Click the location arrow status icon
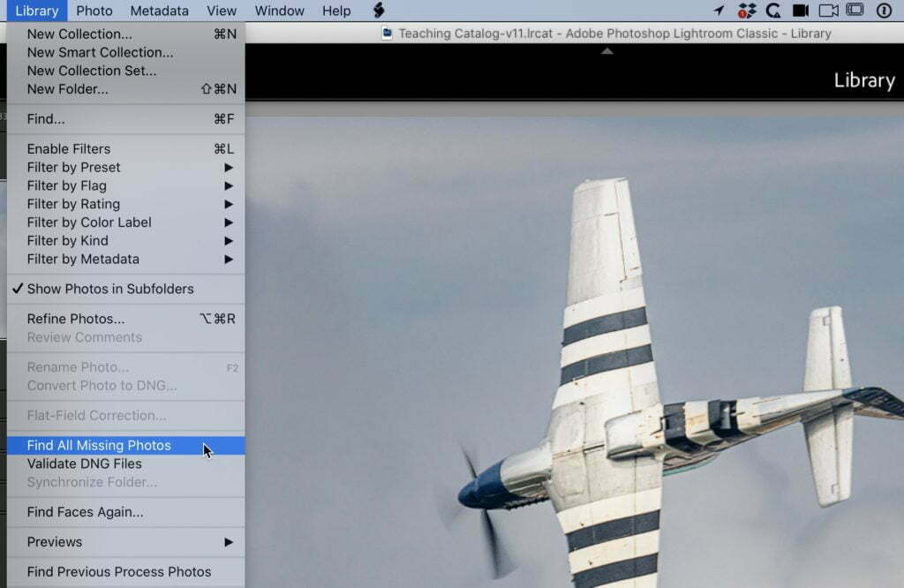 pos(719,11)
